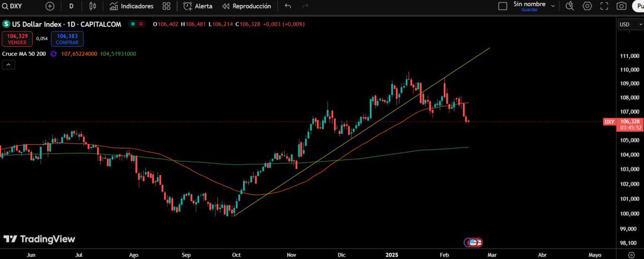
Task: Collapse the indicator legend with chevron
Action: [x=9, y=65]
